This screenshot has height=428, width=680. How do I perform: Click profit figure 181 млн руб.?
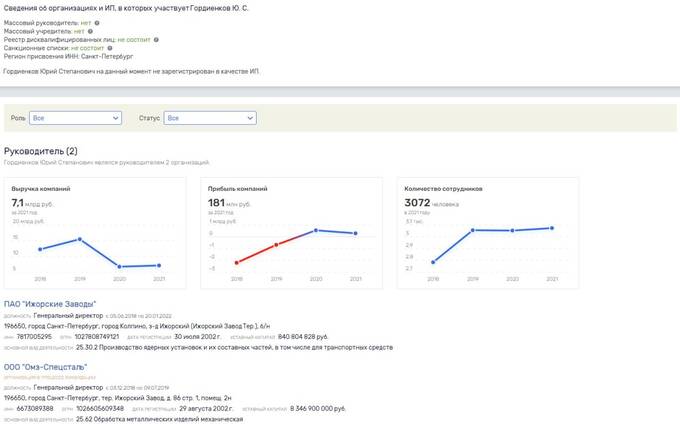pyautogui.click(x=229, y=203)
